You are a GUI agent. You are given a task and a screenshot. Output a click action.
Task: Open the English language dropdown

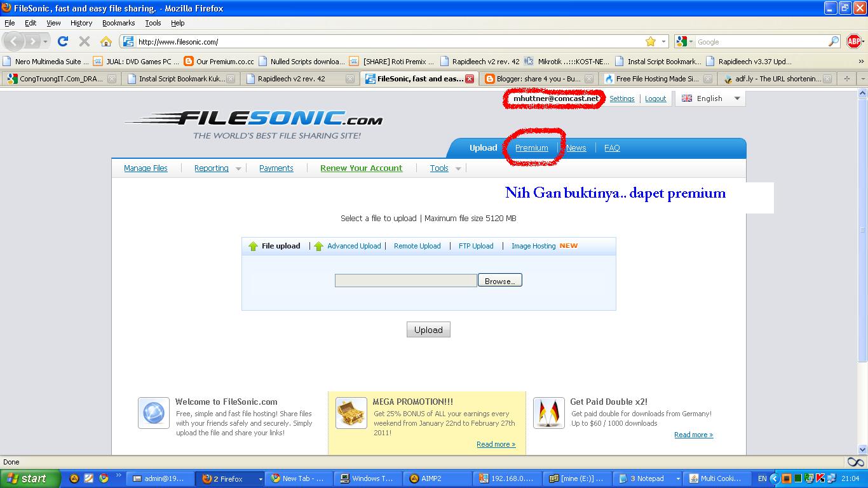(x=710, y=98)
